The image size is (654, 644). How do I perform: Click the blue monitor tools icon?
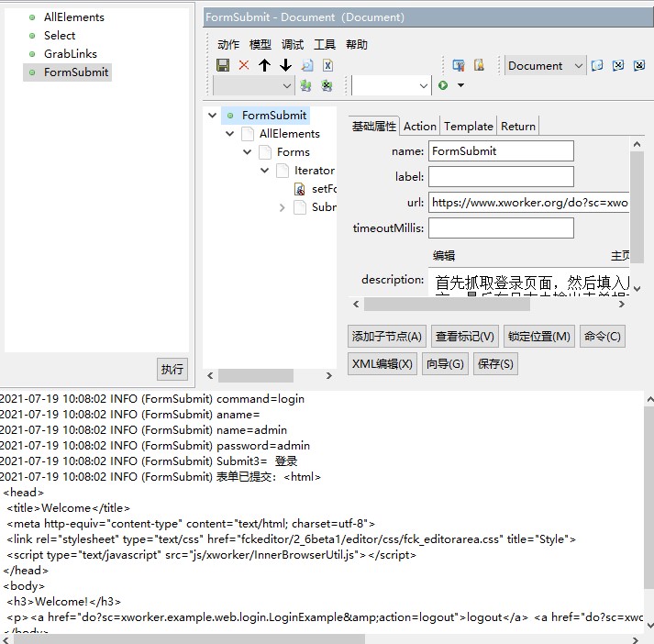[x=459, y=65]
